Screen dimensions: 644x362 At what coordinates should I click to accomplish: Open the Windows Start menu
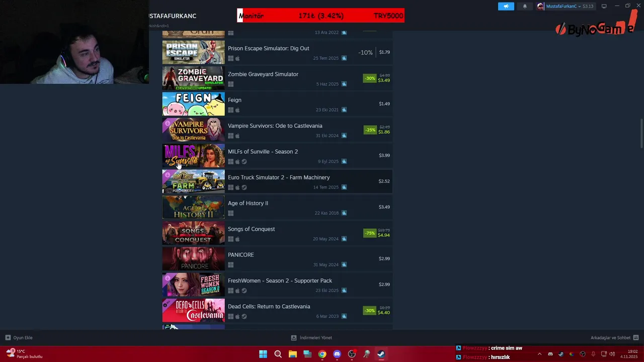click(x=263, y=354)
